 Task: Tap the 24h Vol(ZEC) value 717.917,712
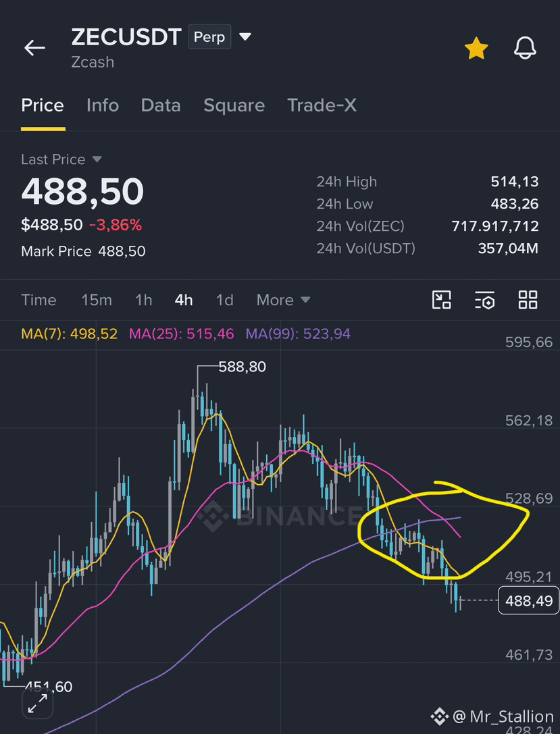coord(495,227)
